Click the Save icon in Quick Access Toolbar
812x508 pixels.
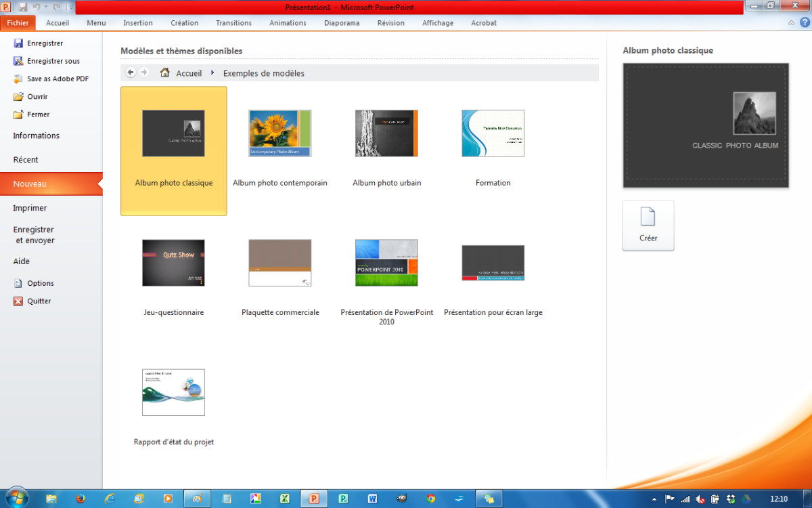pos(23,7)
